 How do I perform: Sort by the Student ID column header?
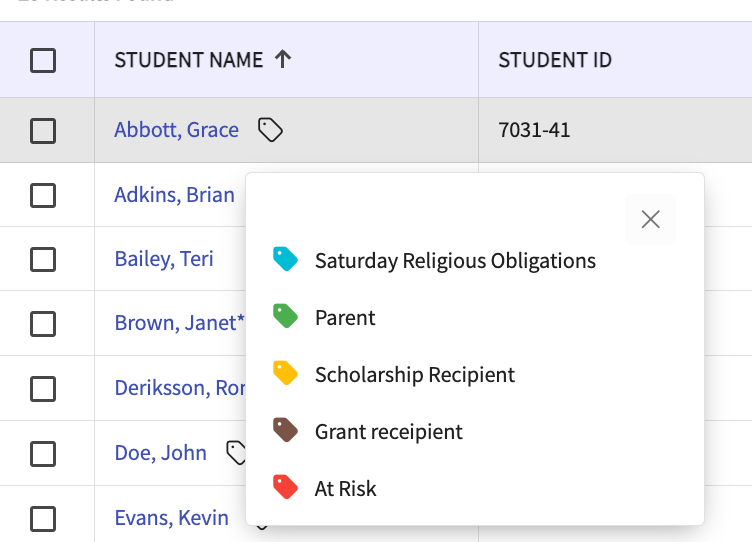(554, 60)
